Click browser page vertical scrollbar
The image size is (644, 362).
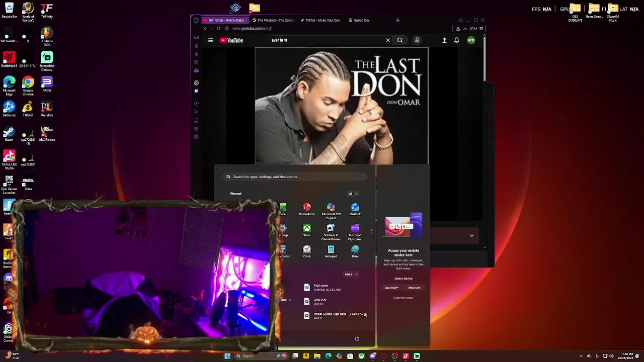click(x=485, y=58)
